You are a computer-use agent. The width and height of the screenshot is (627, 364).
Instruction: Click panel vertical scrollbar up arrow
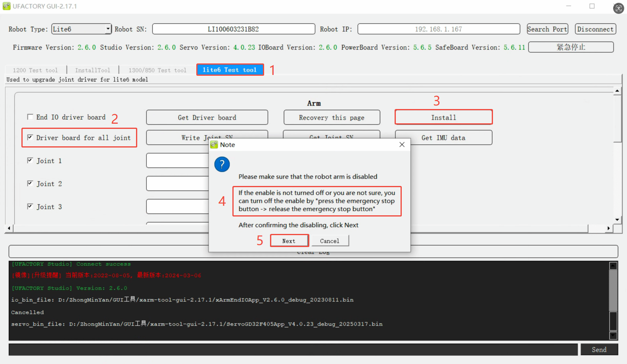[x=617, y=91]
